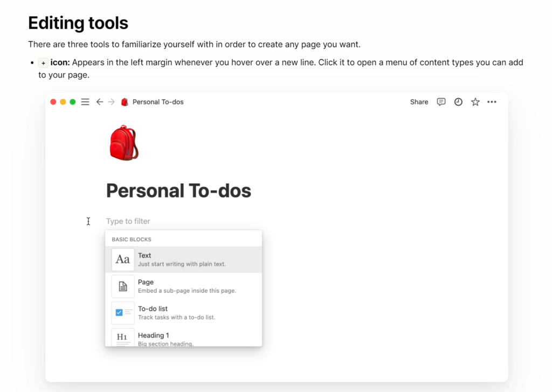Select the Page block option

coord(183,286)
